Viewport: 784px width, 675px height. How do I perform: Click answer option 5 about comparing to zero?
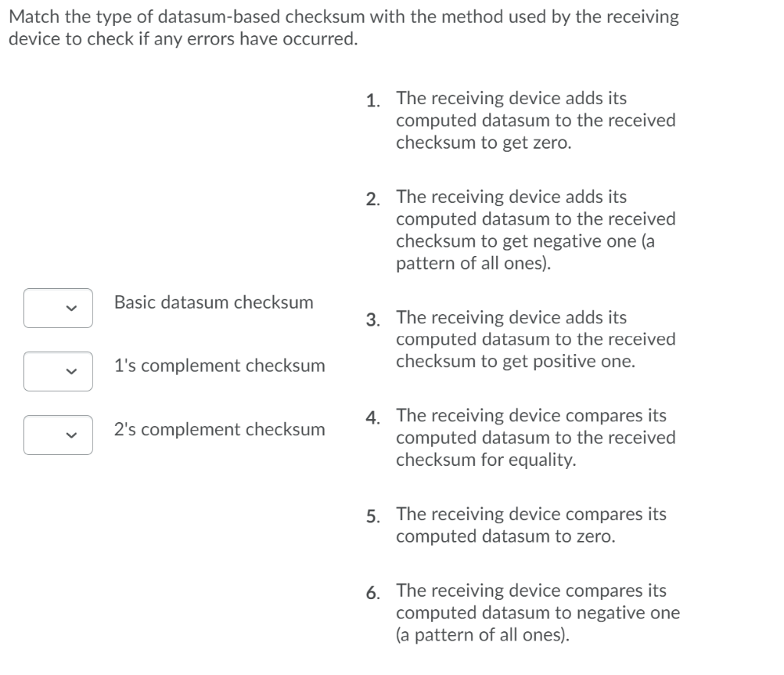(x=531, y=525)
